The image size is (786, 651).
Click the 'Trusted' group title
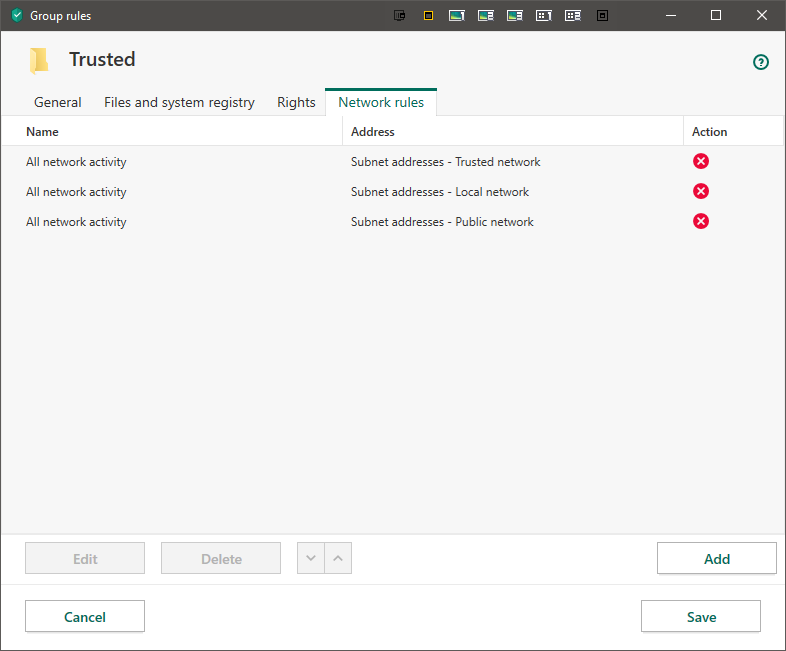point(102,60)
